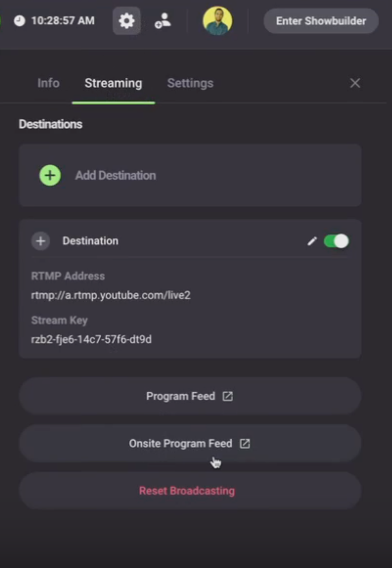392x568 pixels.
Task: Select the Streaming tab
Action: tap(113, 83)
